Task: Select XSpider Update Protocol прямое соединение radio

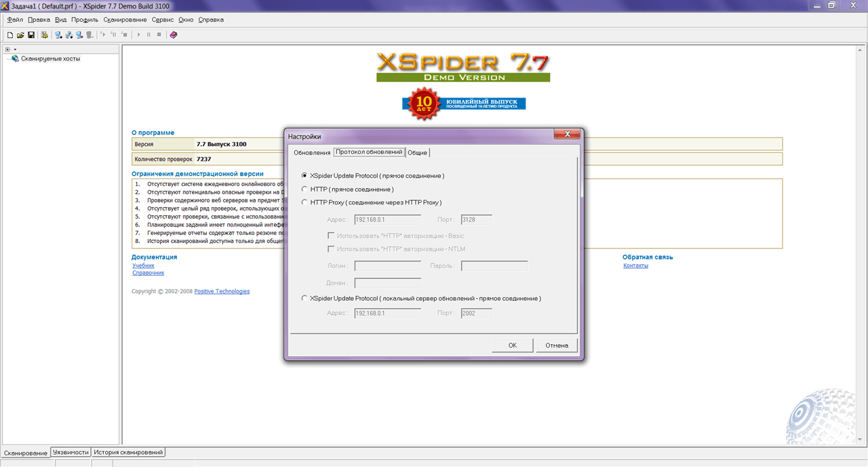Action: (304, 176)
